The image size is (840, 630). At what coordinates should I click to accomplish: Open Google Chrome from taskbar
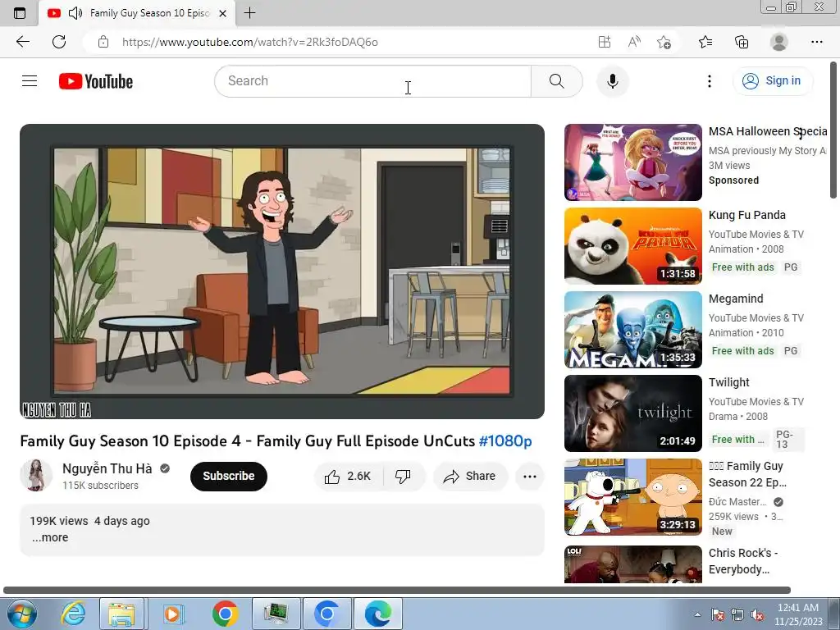tap(225, 614)
